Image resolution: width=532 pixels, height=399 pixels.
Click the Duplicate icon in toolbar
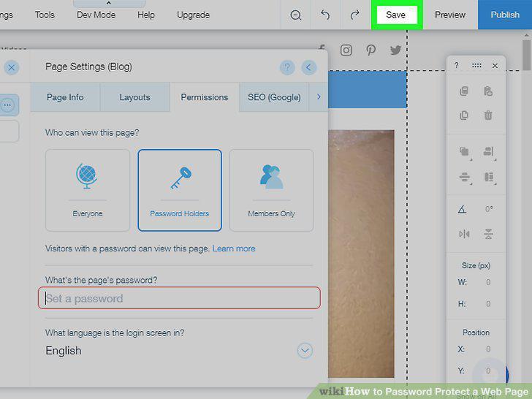(464, 115)
